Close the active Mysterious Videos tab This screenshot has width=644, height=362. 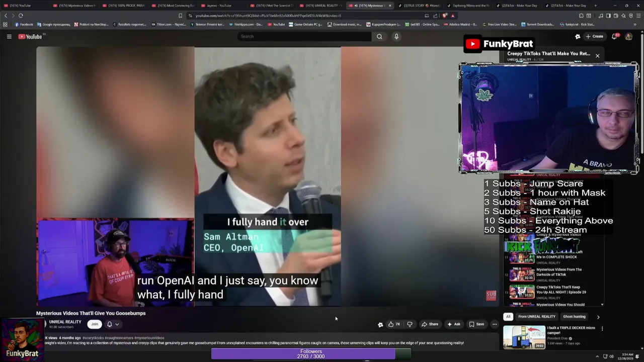tap(389, 6)
